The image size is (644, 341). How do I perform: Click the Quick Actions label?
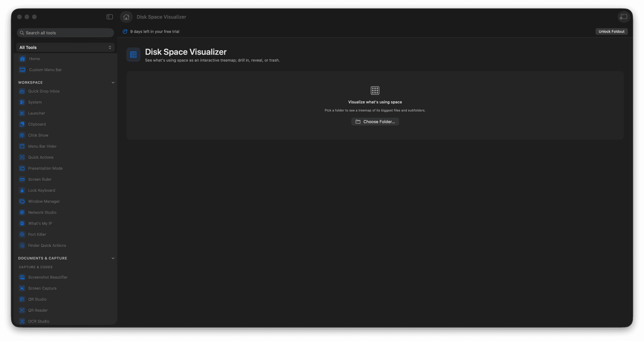tap(41, 157)
